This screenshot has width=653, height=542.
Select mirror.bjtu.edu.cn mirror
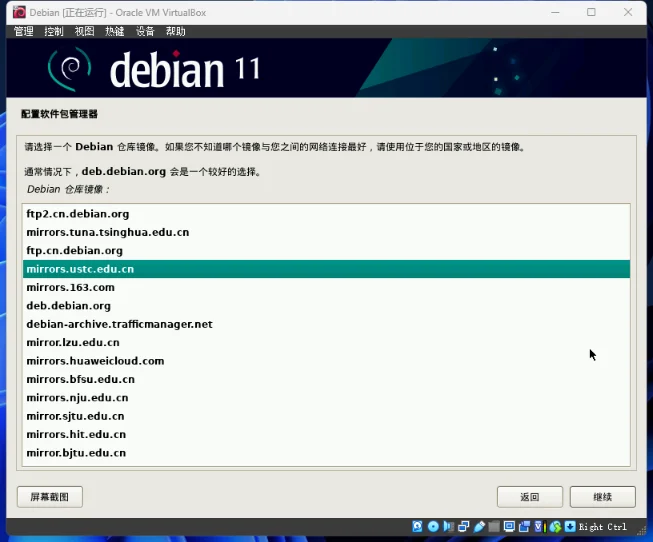click(x=326, y=453)
